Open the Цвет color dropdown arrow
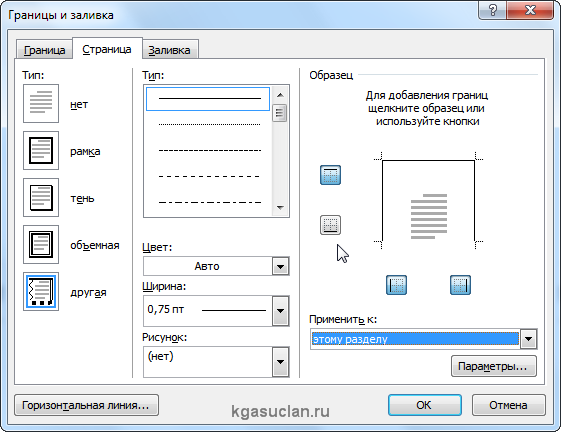561x432 pixels. point(280,266)
